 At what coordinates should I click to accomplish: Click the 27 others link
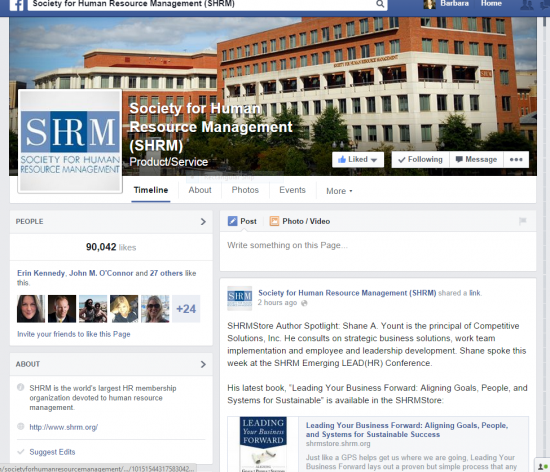tap(166, 273)
